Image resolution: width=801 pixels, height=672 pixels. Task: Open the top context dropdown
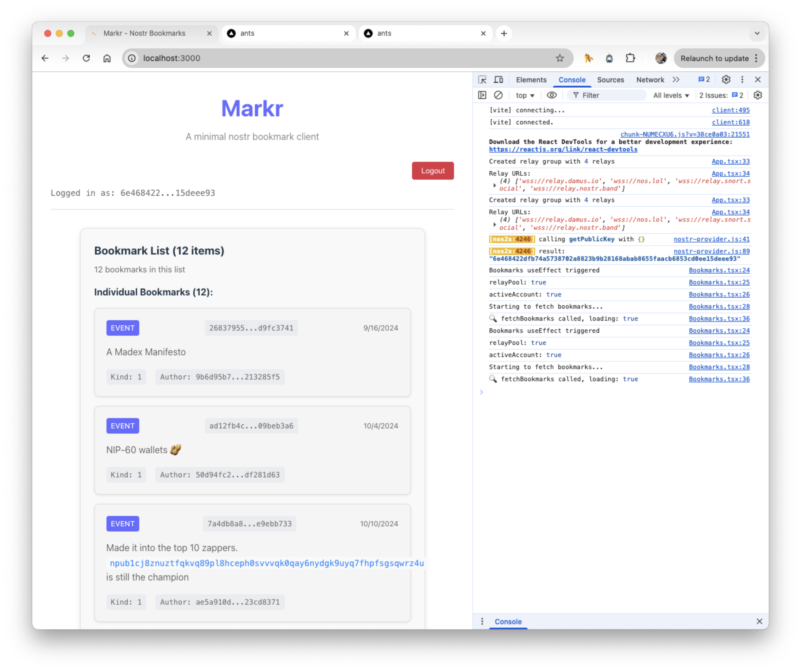pyautogui.click(x=525, y=95)
